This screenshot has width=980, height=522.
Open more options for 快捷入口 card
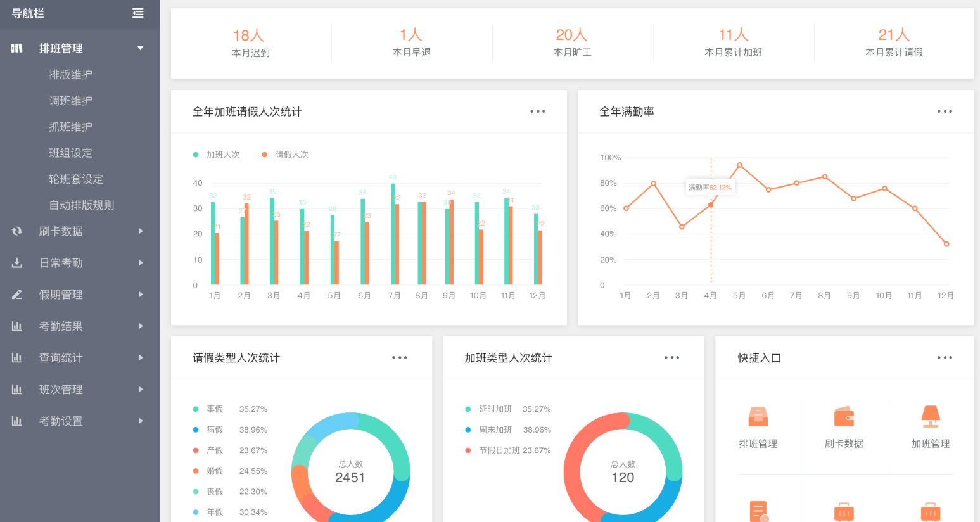[945, 358]
